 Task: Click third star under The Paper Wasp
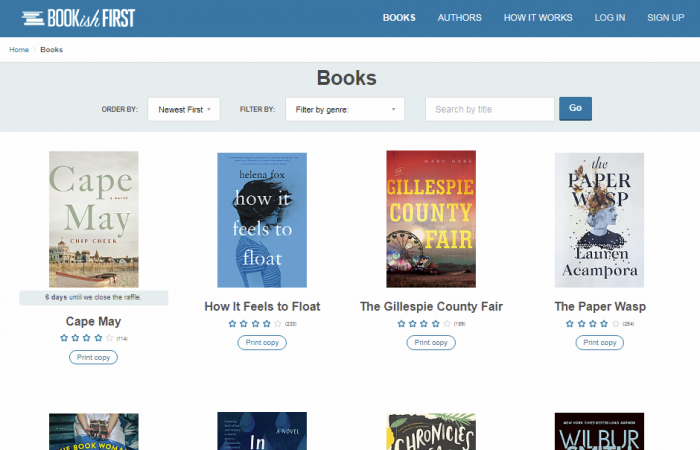point(592,324)
